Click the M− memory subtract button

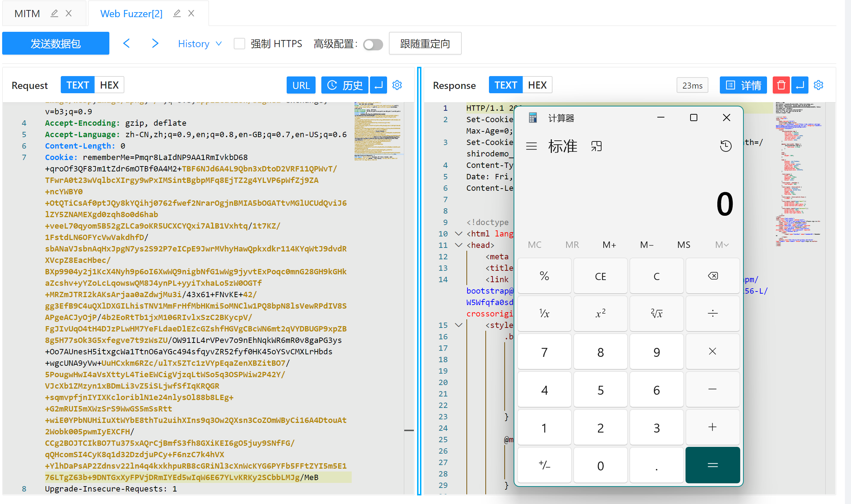(x=647, y=245)
